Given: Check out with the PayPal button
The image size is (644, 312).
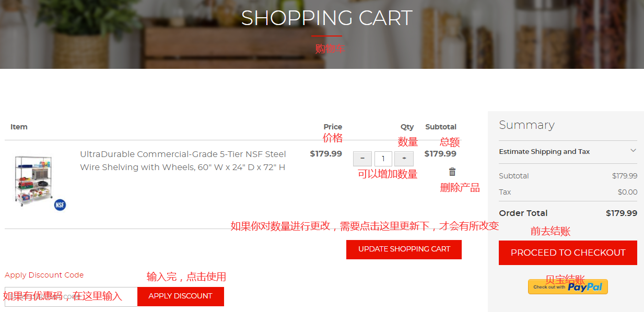Looking at the screenshot, I should (x=568, y=286).
